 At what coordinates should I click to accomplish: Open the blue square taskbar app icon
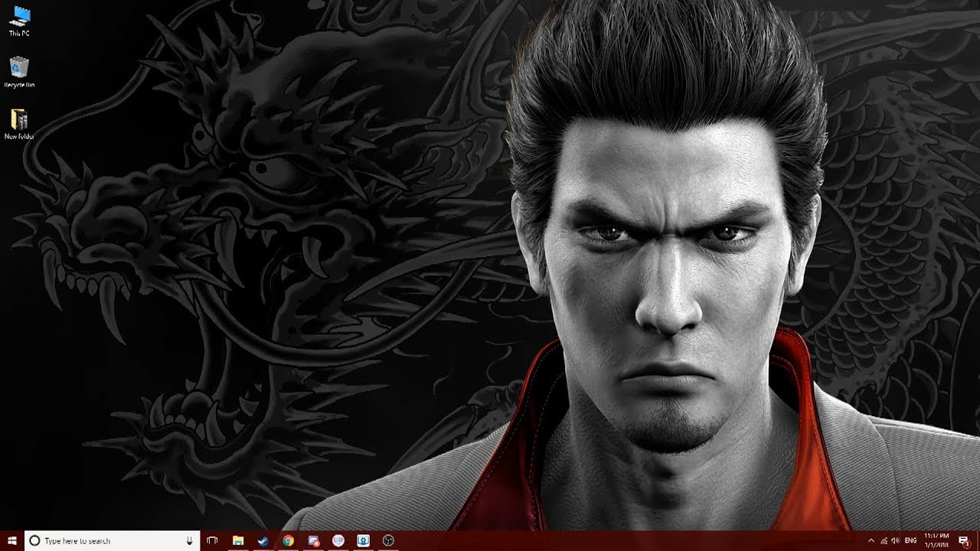(x=364, y=540)
